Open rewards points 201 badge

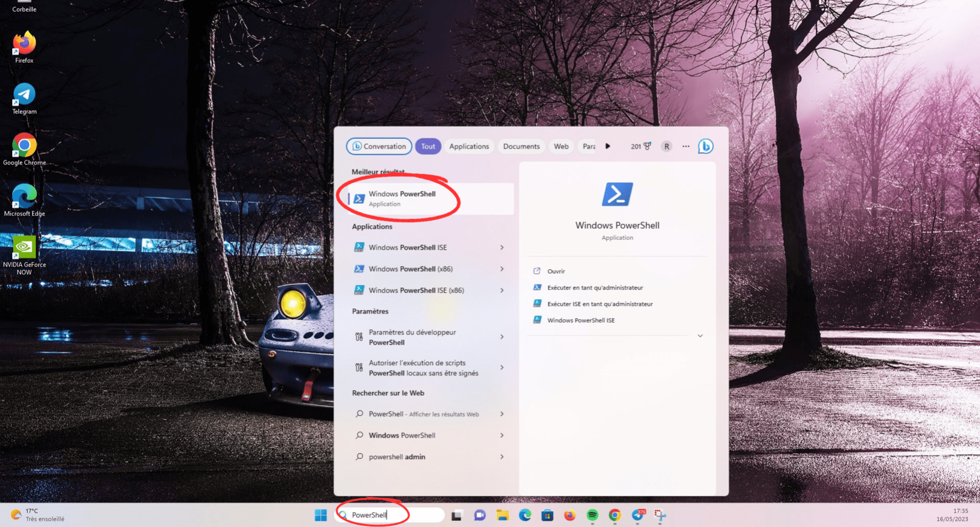(x=641, y=146)
